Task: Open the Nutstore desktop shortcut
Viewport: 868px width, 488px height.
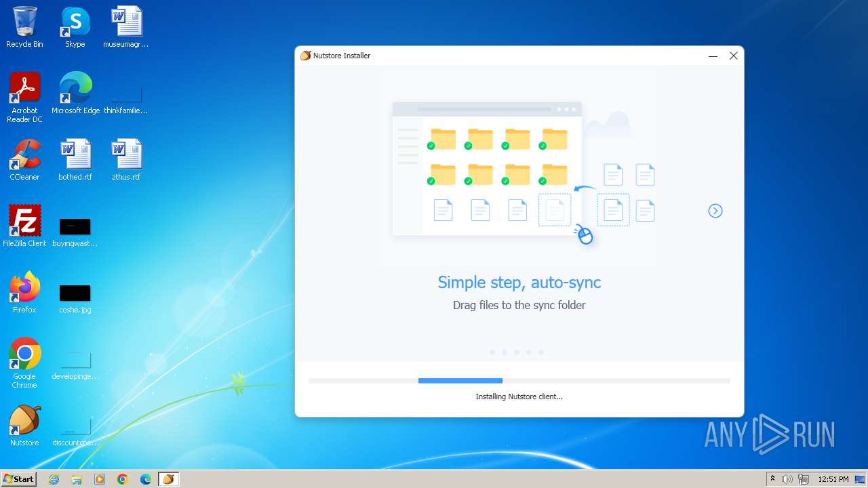Action: click(24, 426)
